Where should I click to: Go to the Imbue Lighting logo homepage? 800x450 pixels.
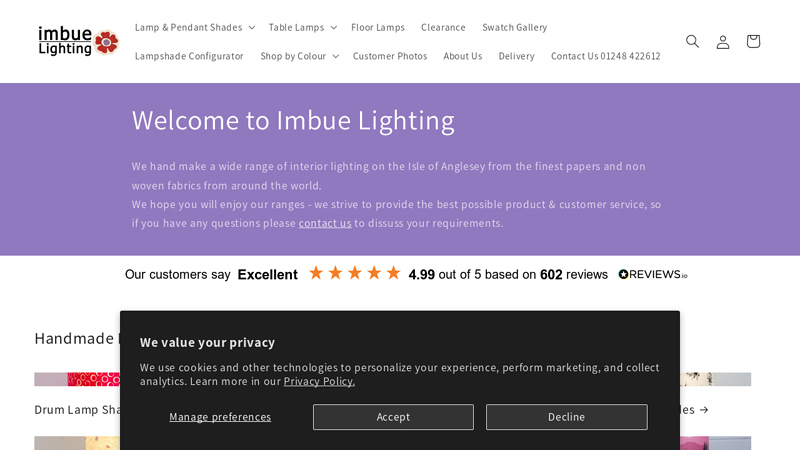point(79,41)
